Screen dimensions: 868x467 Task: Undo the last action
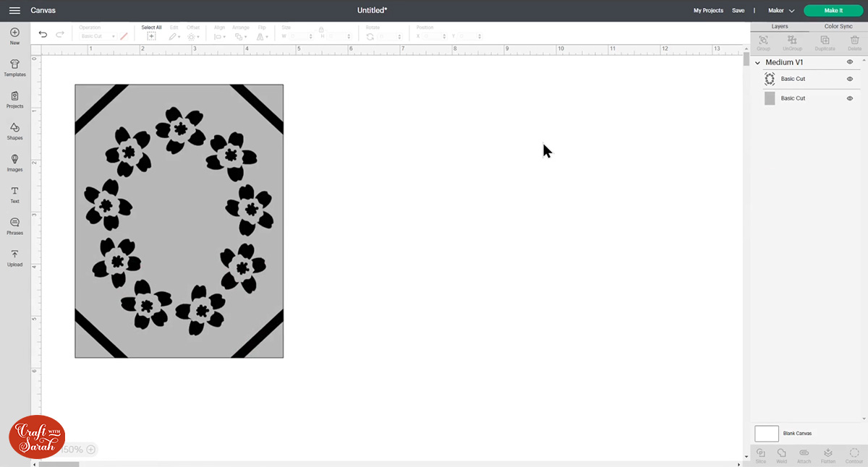(x=43, y=35)
